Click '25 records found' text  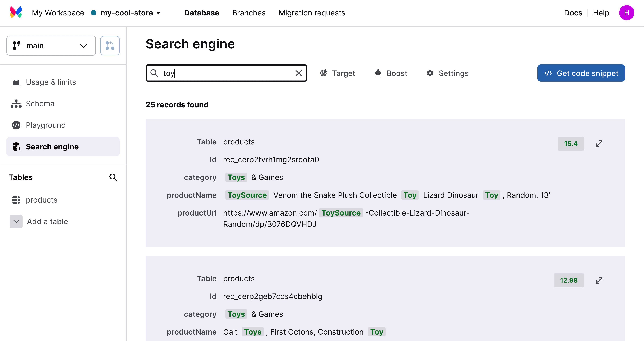(177, 105)
